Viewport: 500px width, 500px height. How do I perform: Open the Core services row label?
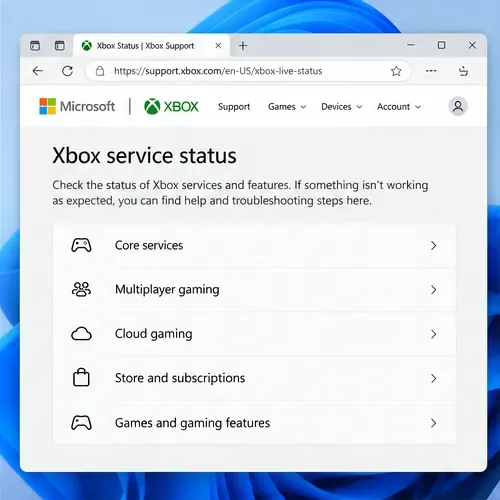[x=149, y=245]
